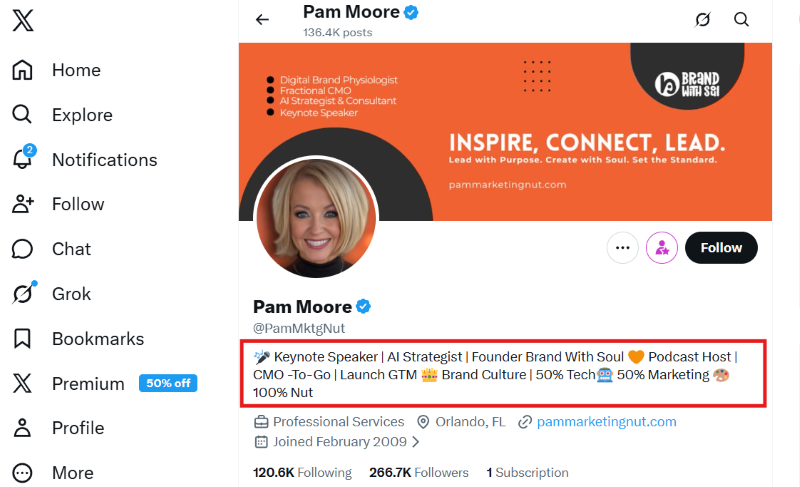This screenshot has height=487, width=800.
Task: Open the three-dot profile options menu
Action: 622,247
